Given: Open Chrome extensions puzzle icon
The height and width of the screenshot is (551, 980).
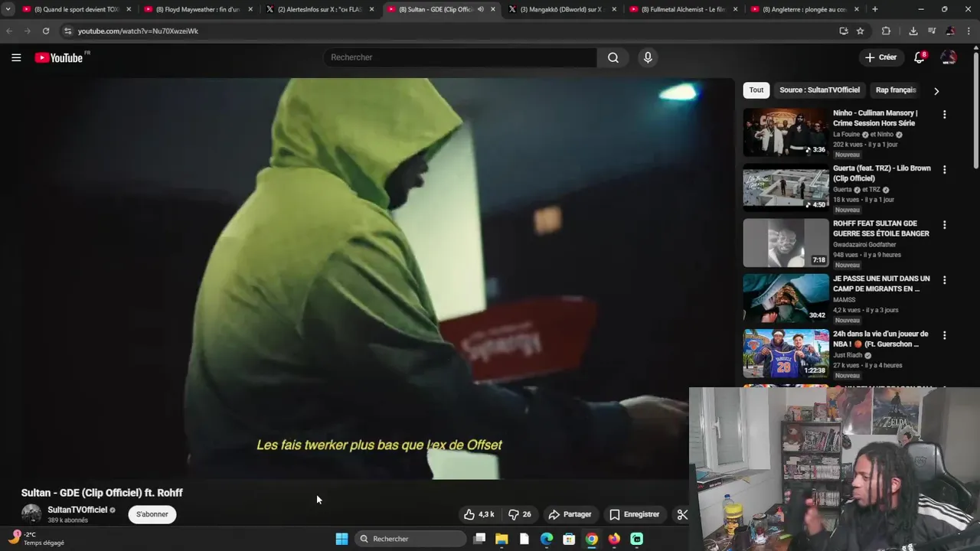Looking at the screenshot, I should [x=886, y=31].
